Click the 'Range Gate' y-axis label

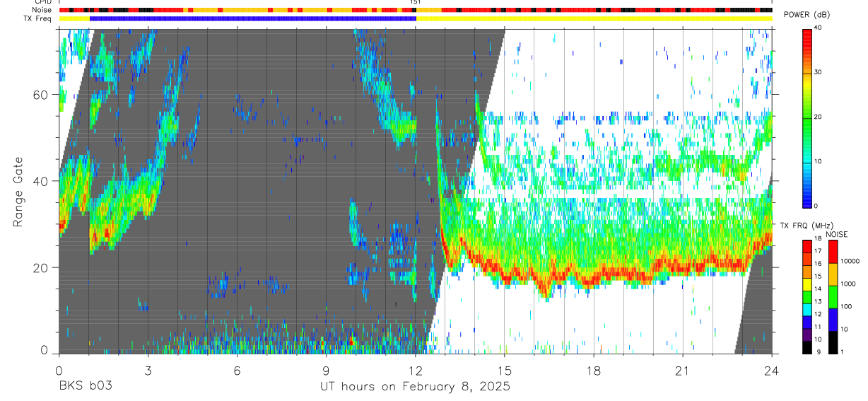click(18, 192)
